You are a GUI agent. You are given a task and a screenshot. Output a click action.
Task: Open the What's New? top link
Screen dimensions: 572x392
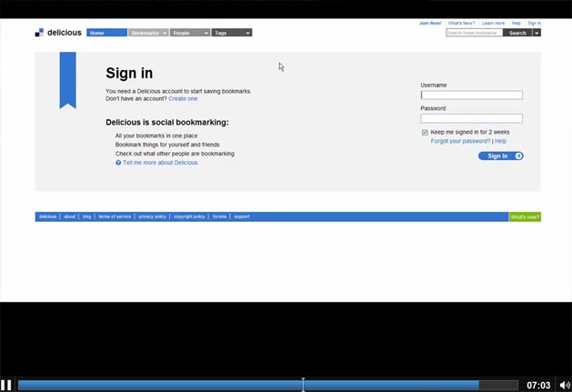[461, 23]
